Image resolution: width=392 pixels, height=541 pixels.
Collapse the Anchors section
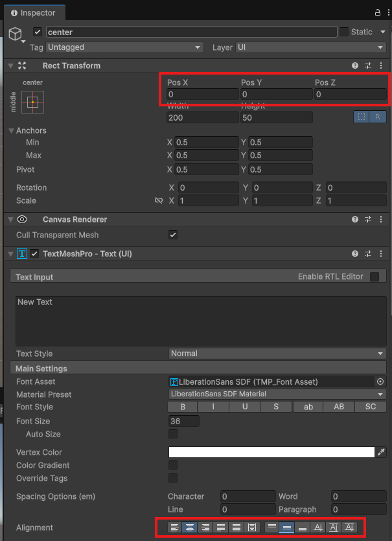click(x=12, y=130)
